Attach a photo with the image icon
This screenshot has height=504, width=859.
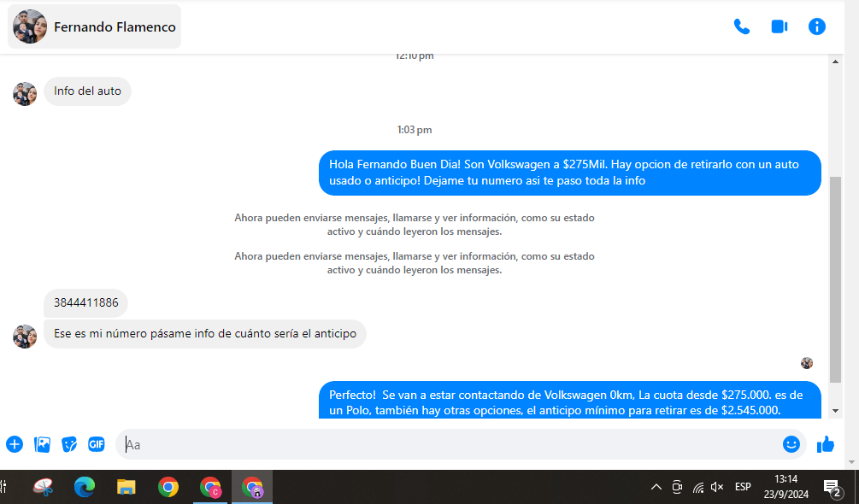coord(42,444)
